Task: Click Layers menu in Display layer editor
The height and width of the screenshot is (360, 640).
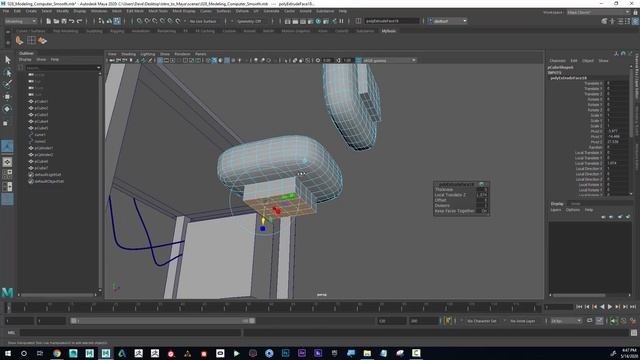Action: (x=556, y=210)
